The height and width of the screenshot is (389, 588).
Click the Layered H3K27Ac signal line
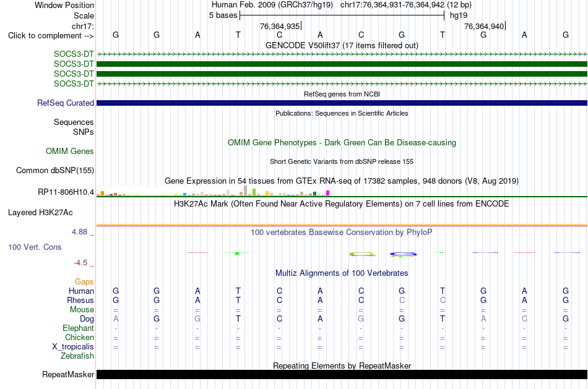pos(342,225)
